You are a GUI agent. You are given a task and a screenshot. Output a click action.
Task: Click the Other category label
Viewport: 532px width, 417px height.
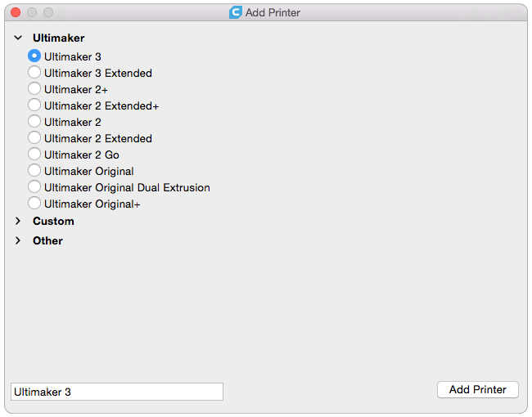point(47,240)
